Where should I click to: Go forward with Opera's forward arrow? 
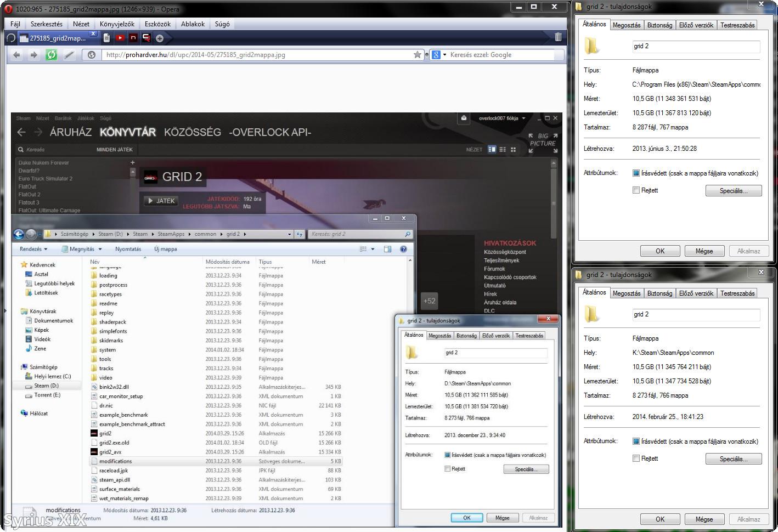point(34,55)
